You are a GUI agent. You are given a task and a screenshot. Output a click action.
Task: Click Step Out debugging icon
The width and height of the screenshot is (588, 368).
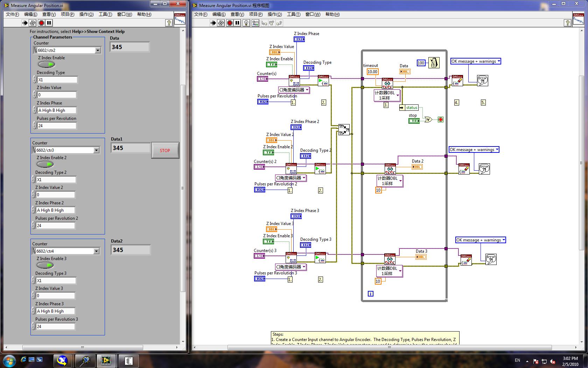[279, 23]
